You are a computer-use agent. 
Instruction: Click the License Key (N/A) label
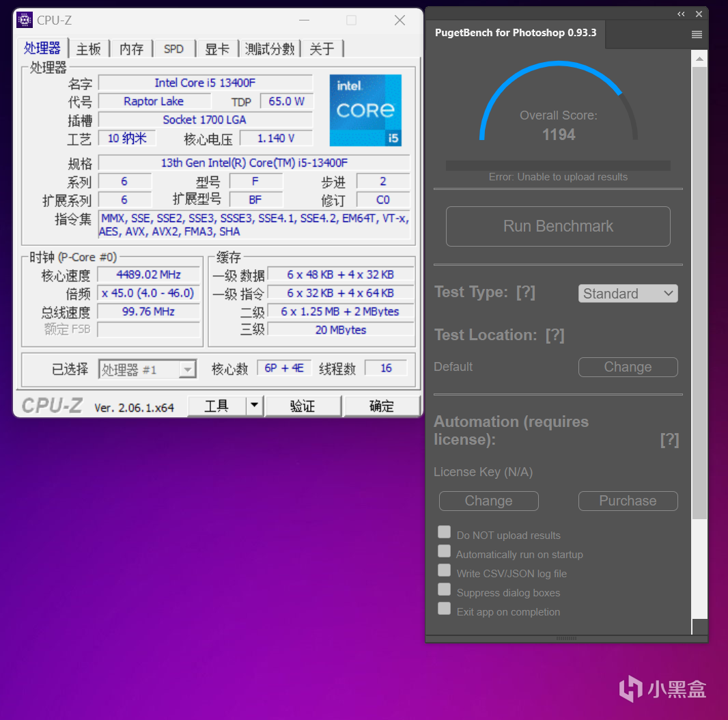point(483,472)
